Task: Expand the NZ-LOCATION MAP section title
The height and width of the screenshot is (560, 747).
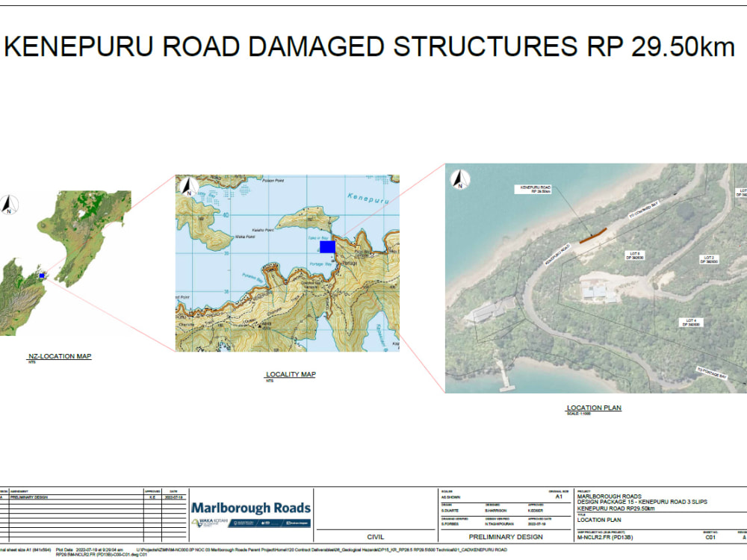Action: click(59, 356)
